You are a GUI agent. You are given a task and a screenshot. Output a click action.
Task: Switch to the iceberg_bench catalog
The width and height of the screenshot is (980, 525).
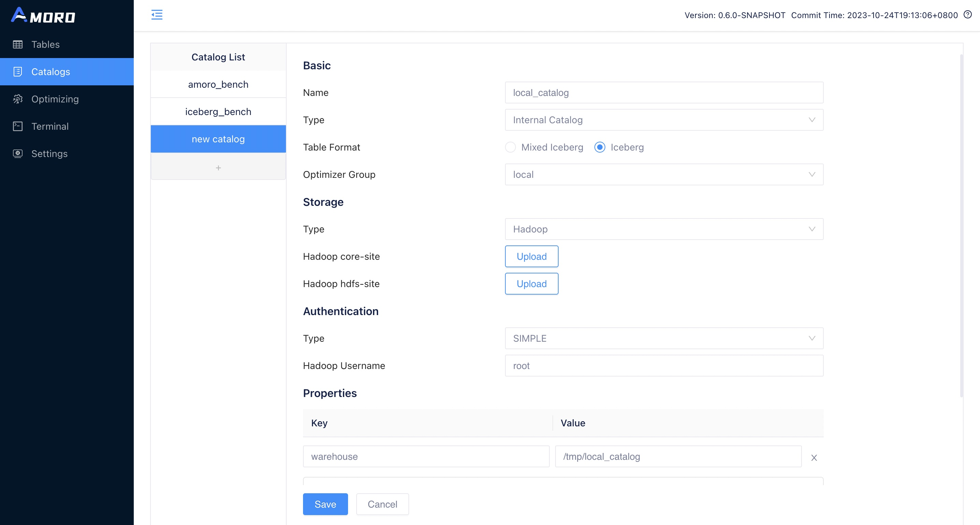pos(218,111)
